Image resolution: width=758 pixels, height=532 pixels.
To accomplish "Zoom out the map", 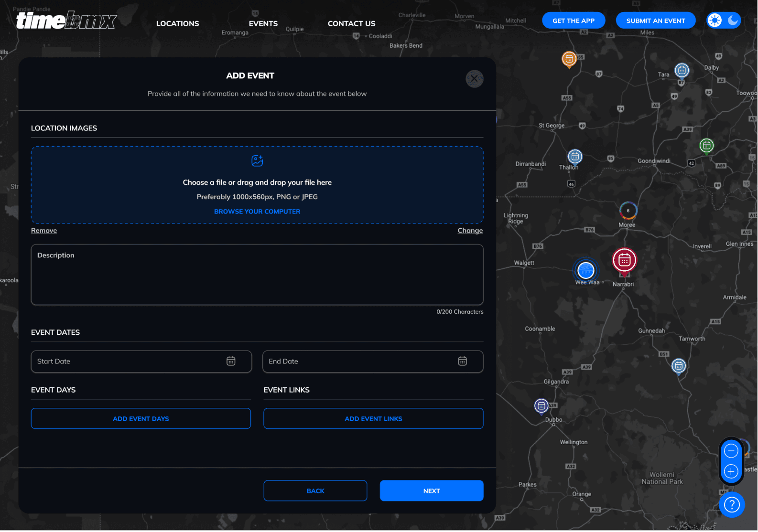I will 731,451.
